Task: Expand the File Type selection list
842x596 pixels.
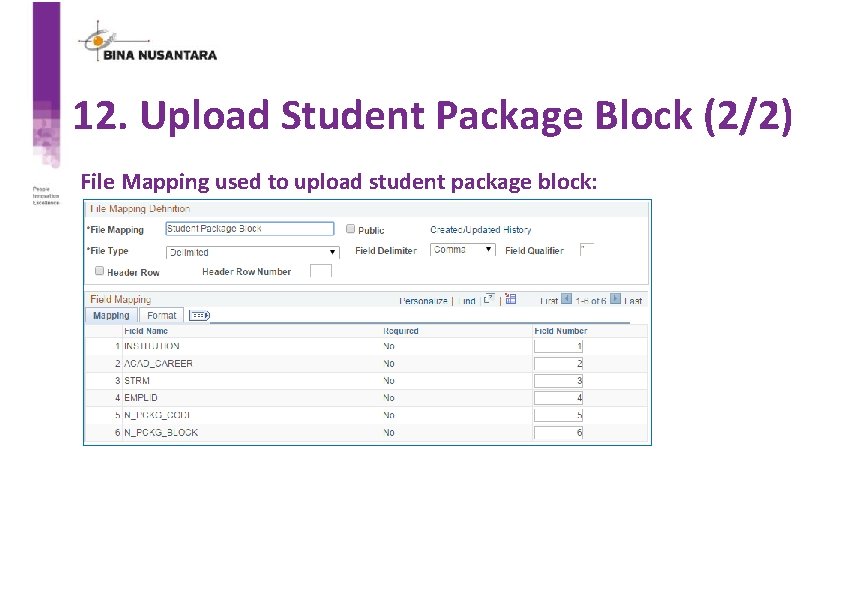Action: (x=331, y=252)
